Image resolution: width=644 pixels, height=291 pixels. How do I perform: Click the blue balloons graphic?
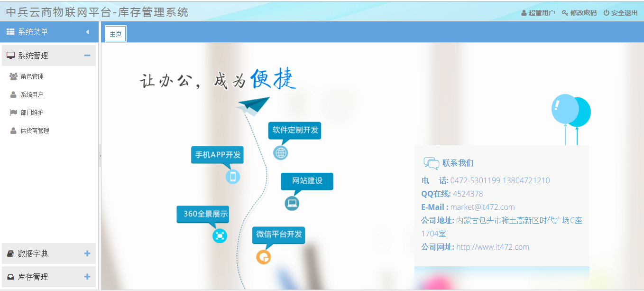pos(570,111)
